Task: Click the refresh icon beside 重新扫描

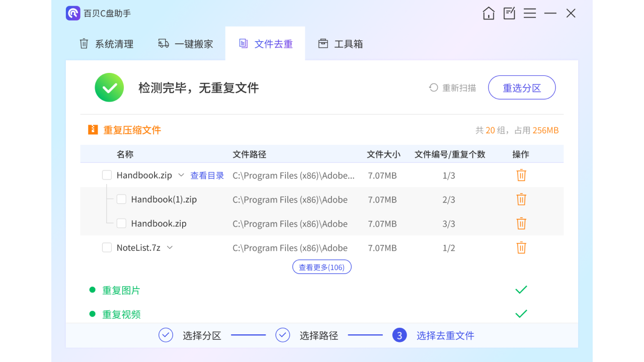Action: point(433,87)
